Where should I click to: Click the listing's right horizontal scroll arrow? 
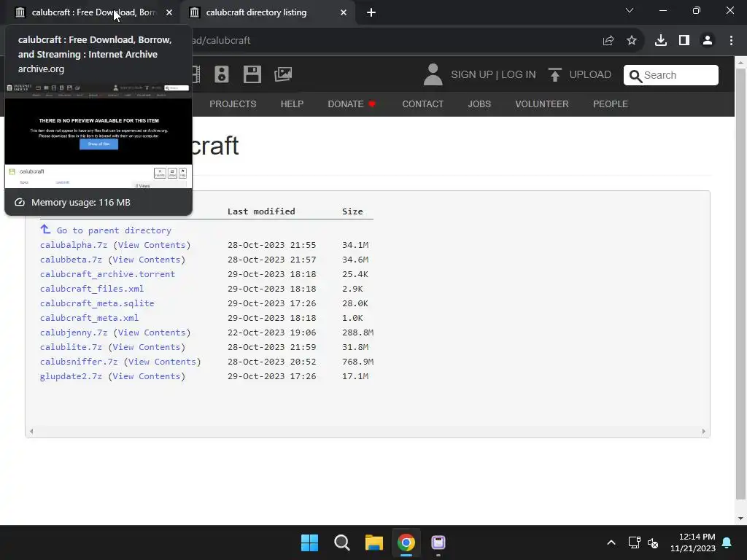[704, 432]
